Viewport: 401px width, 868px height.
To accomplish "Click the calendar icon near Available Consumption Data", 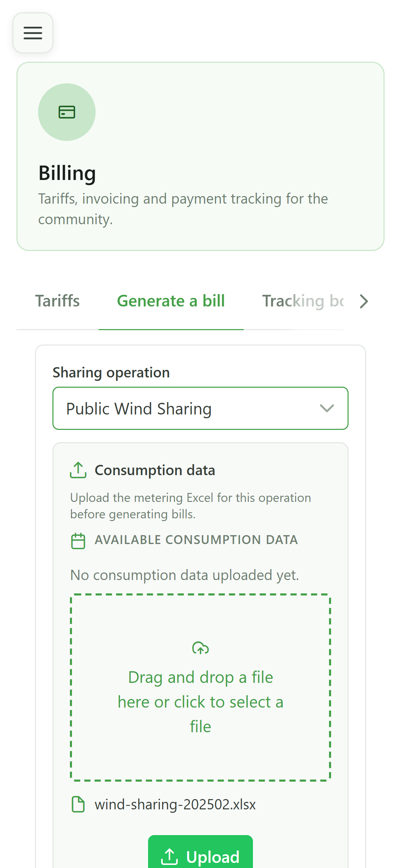I will (78, 541).
